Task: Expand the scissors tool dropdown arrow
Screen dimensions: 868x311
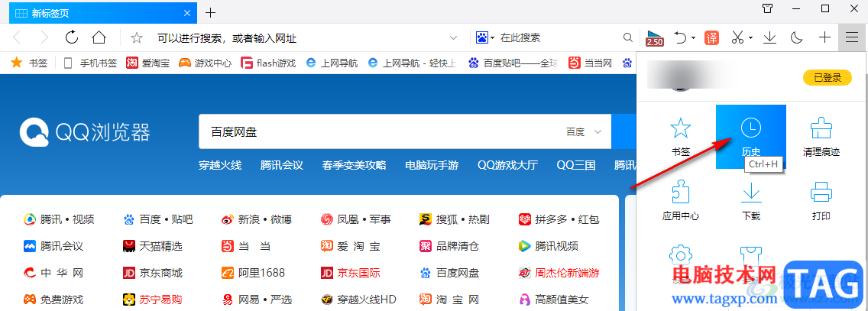Action: pos(750,38)
